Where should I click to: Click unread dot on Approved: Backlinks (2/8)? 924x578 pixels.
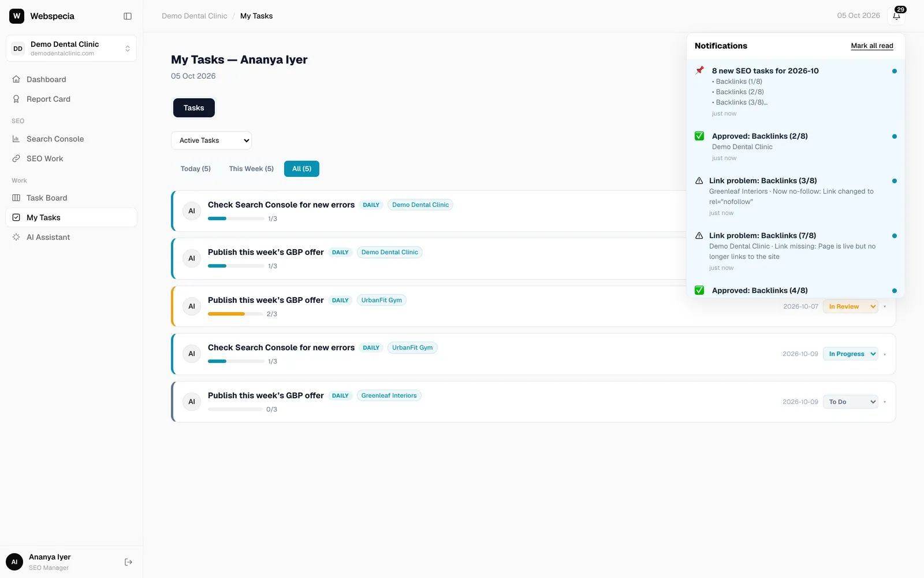coord(895,136)
